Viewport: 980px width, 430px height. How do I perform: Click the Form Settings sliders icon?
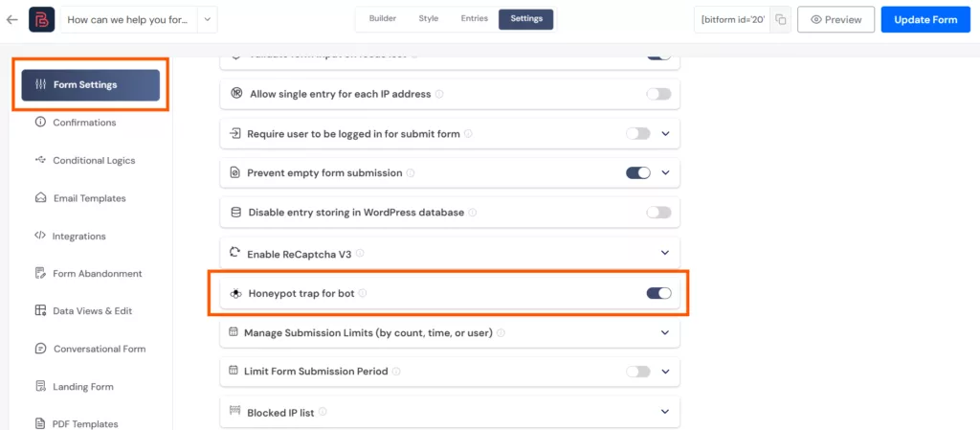tap(40, 84)
